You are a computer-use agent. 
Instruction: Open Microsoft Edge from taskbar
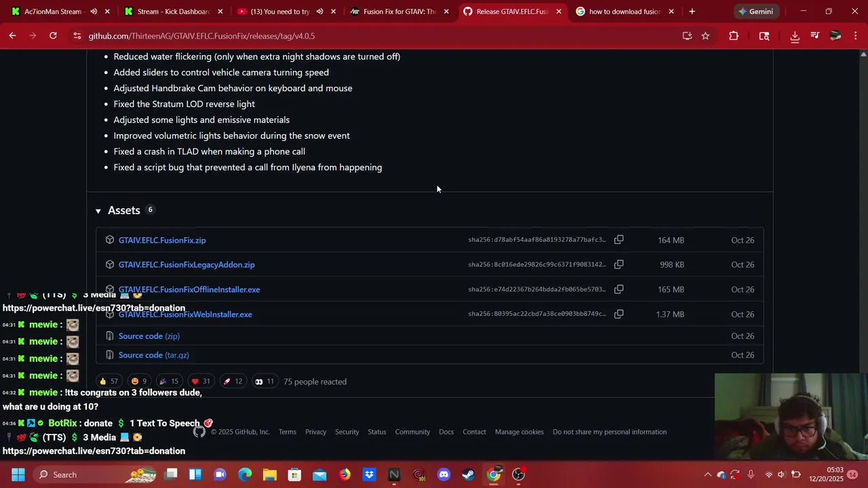[245, 474]
